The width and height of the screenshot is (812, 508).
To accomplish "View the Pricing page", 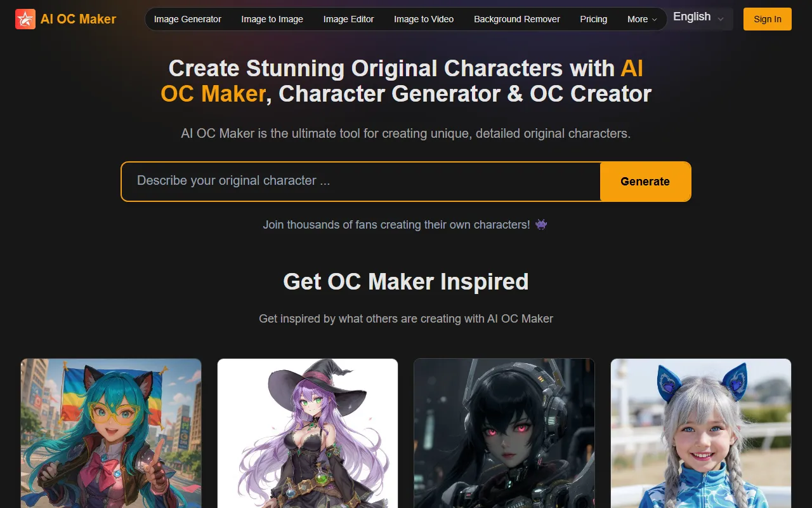I will (593, 19).
